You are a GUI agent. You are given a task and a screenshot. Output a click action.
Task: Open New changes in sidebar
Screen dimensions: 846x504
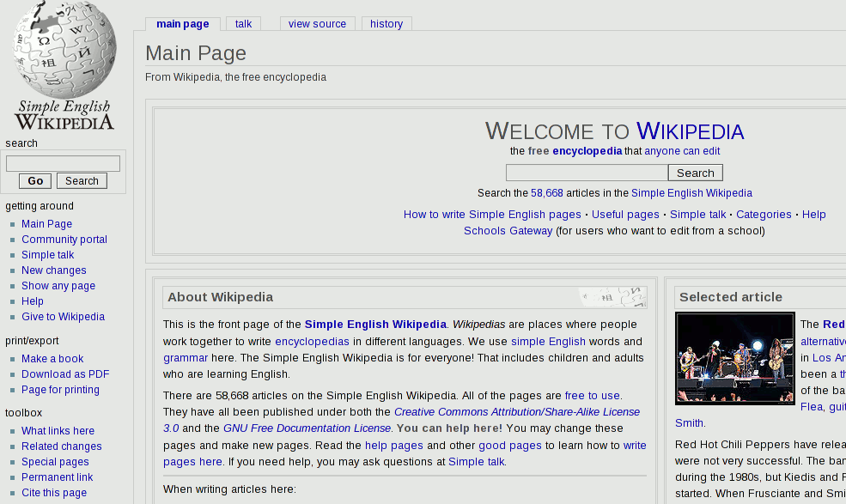(x=54, y=270)
